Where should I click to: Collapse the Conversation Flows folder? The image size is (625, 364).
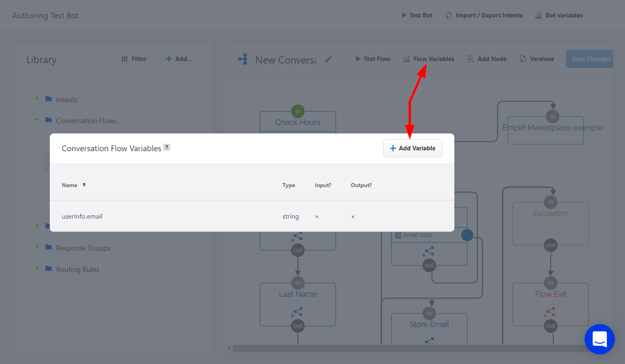(x=37, y=120)
